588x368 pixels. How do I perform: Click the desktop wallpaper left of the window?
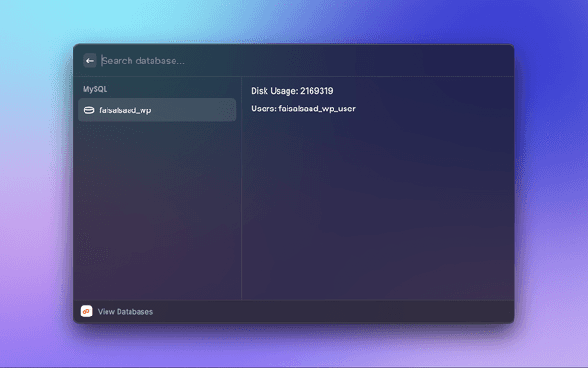point(37,184)
